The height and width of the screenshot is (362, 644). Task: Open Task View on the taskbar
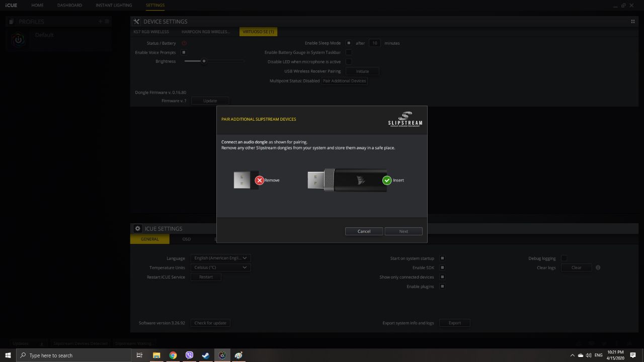click(x=139, y=355)
